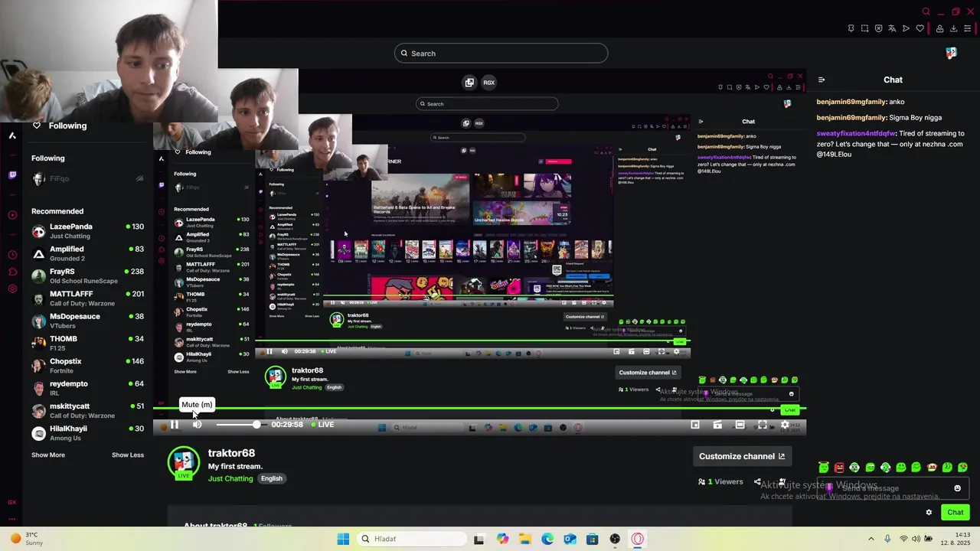
Task: Expand system tray hidden icons chevron
Action: click(871, 539)
